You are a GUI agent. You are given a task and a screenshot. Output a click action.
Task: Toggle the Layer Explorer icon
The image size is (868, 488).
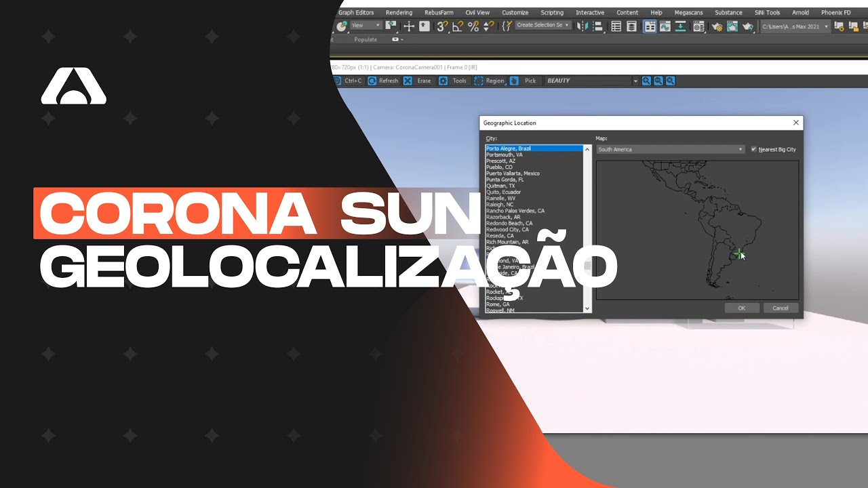631,26
